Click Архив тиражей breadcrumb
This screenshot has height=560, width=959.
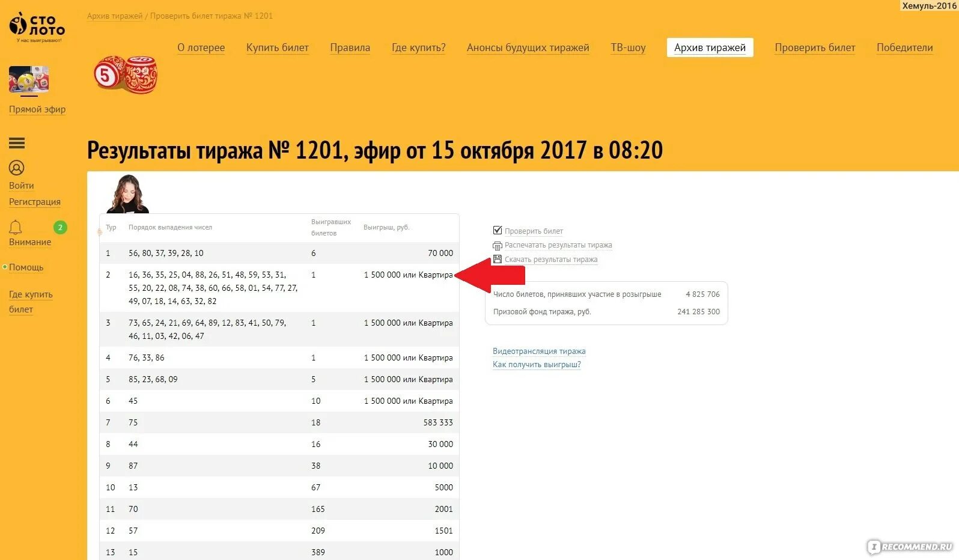(115, 16)
